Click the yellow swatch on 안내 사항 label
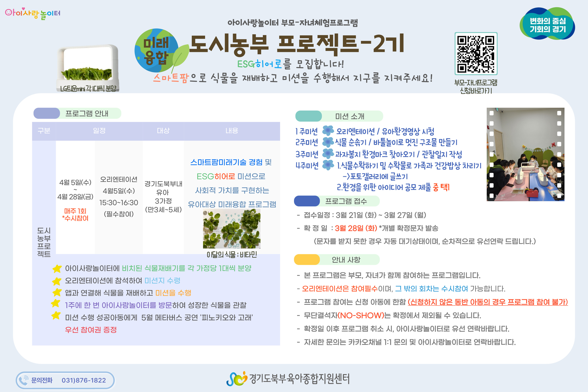588x392 pixels. click(307, 260)
